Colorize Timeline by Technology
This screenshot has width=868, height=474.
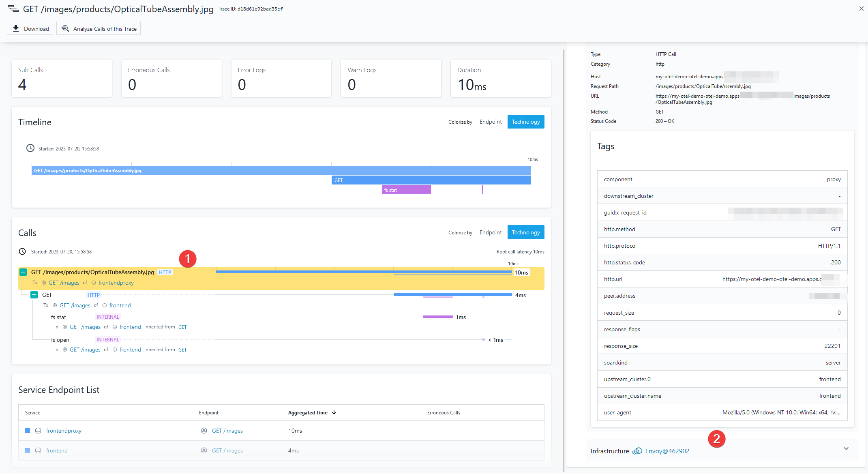pos(526,122)
